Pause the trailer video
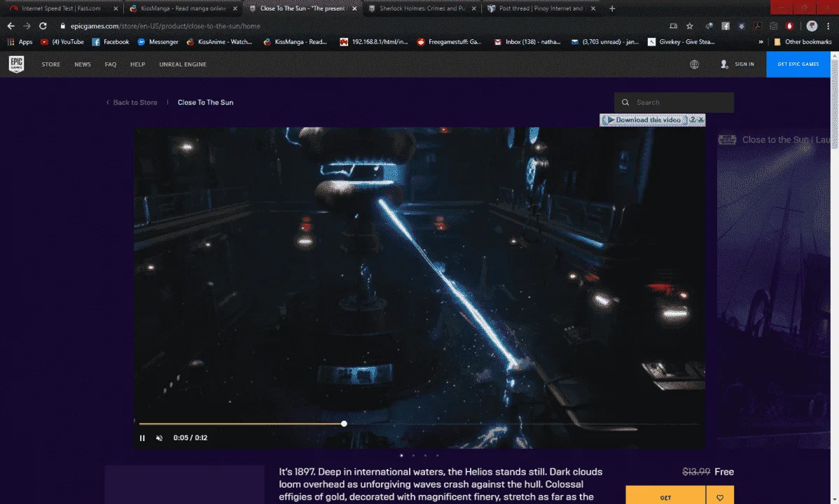The image size is (839, 504). click(141, 437)
